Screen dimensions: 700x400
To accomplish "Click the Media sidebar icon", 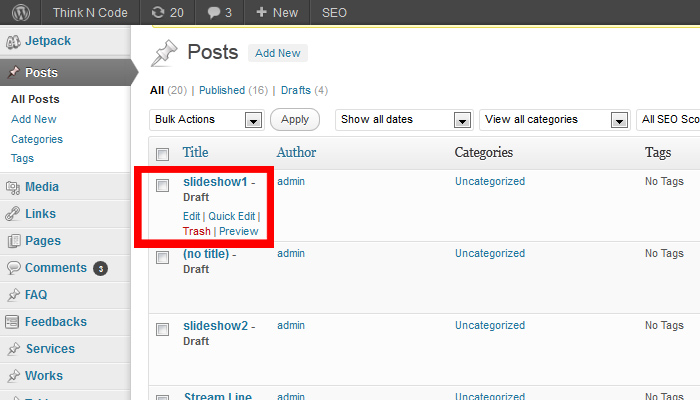I will [13, 188].
